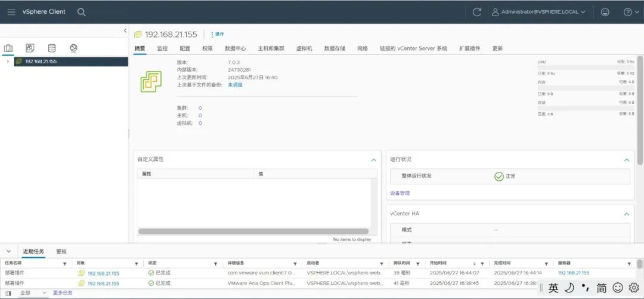Image resolution: width=644 pixels, height=299 pixels.
Task: Filter the 详细信息 column
Action: pyautogui.click(x=295, y=264)
